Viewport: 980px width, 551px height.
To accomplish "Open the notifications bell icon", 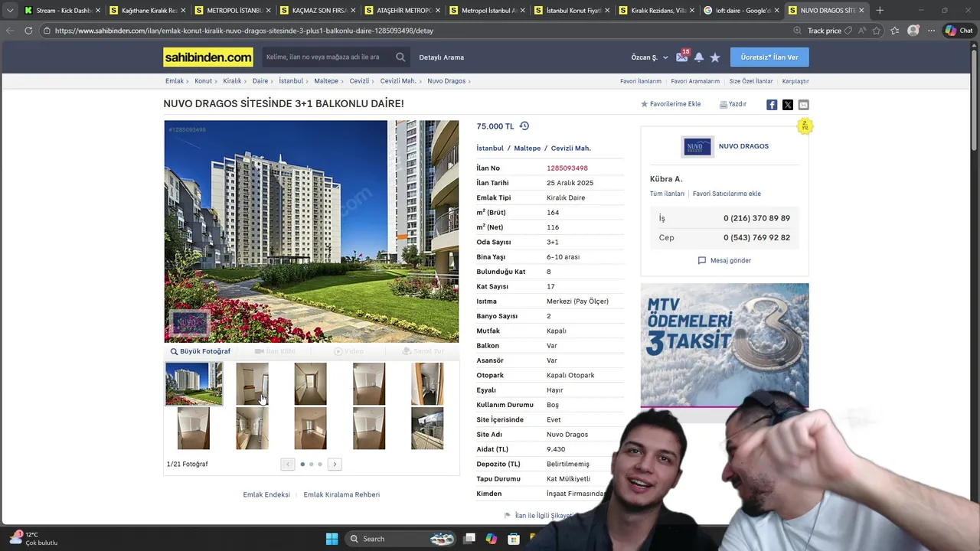I will coord(699,57).
